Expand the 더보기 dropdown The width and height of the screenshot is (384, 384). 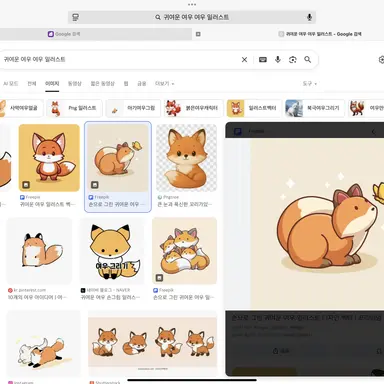[165, 83]
